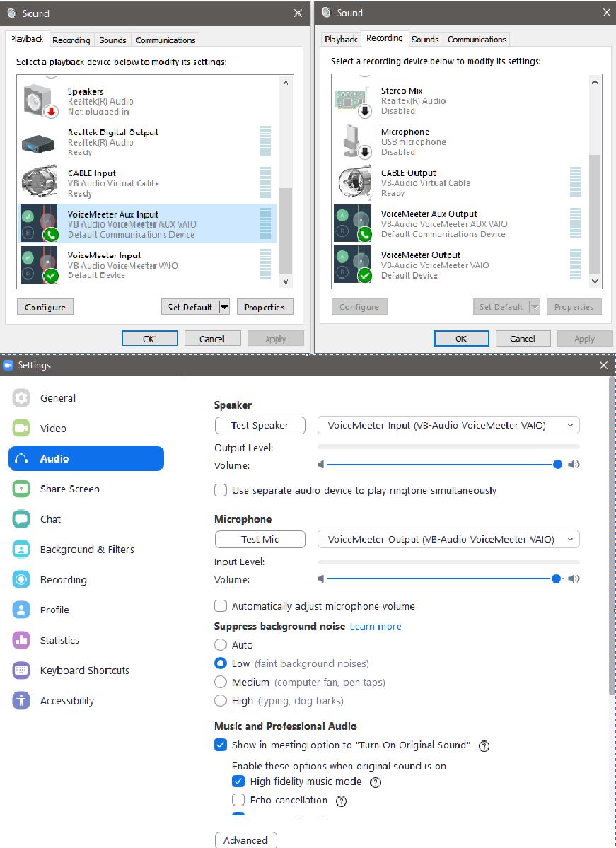Open Advanced audio settings
616x848 pixels.
[x=245, y=840]
